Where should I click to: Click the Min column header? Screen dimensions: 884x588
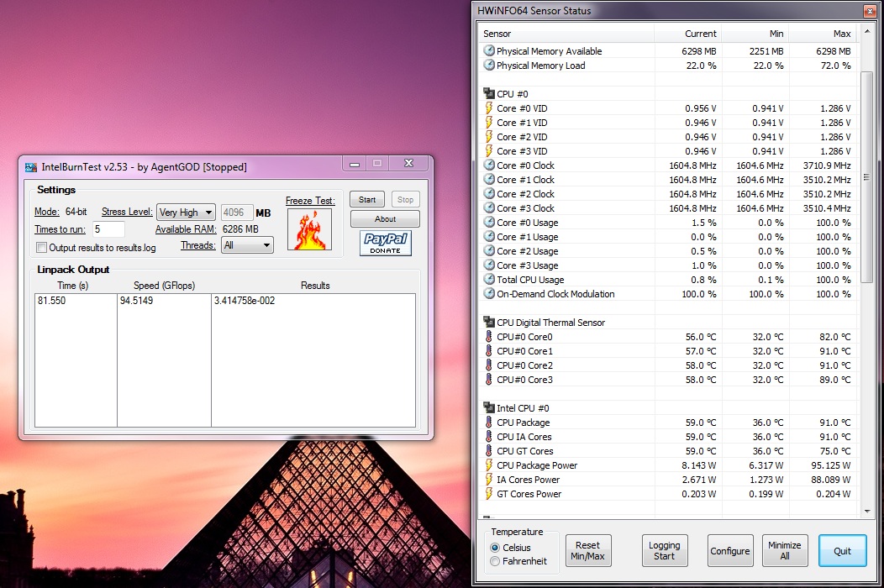755,34
